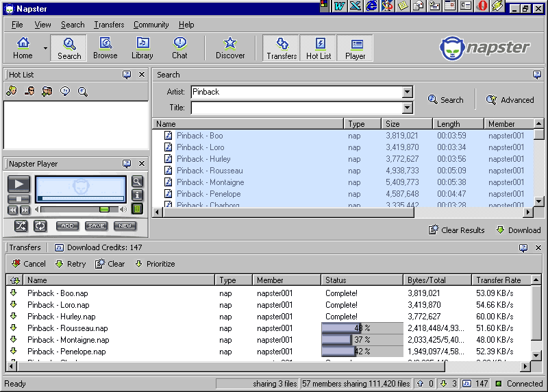
Task: Open the Transfers menu
Action: [x=109, y=25]
